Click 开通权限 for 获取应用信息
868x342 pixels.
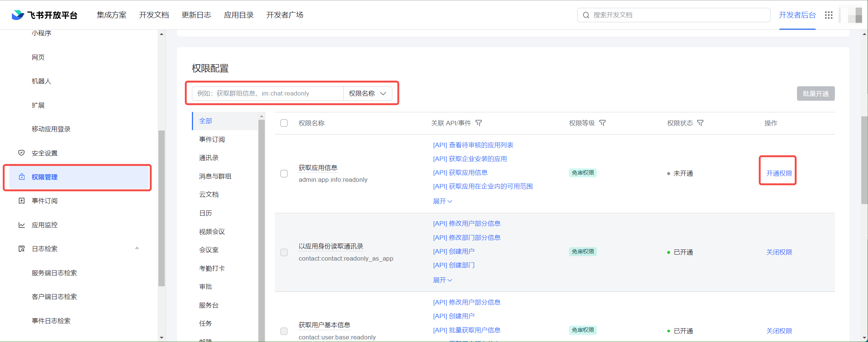(x=779, y=173)
